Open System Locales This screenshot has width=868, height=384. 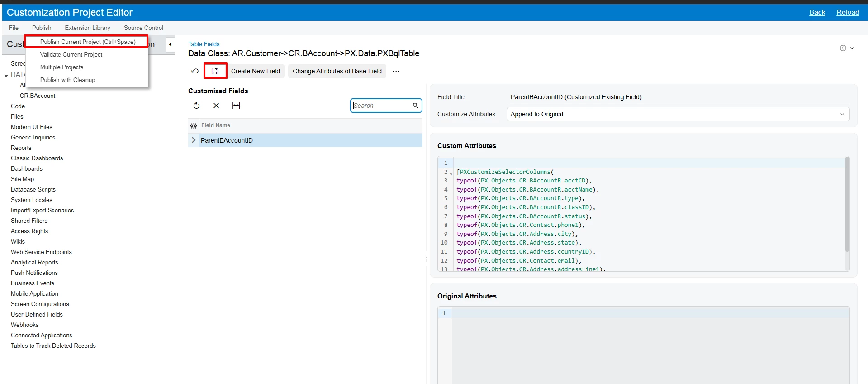(x=31, y=200)
